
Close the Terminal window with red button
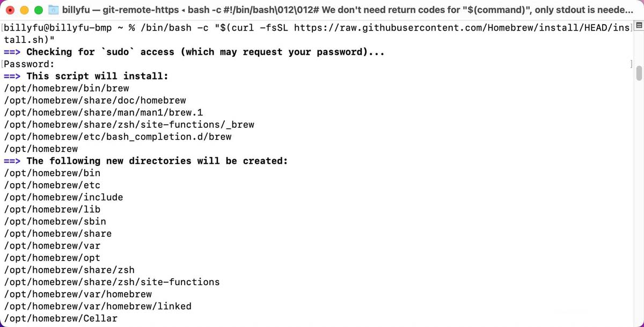tap(10, 10)
